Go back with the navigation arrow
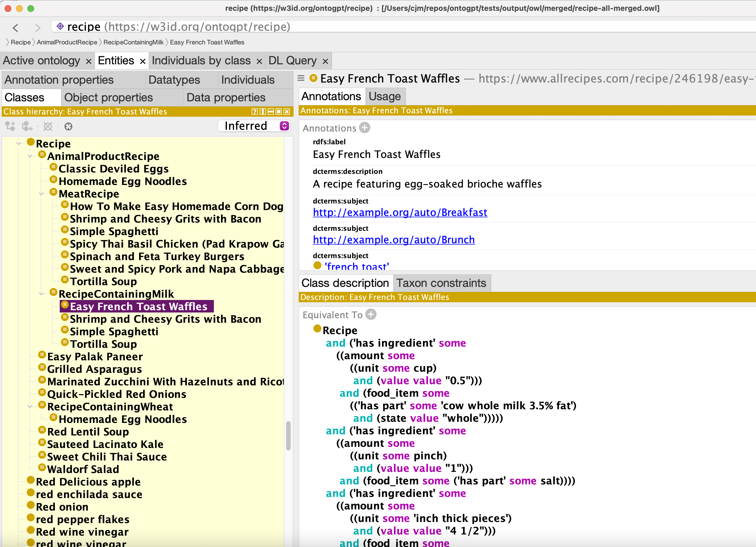The image size is (756, 547). tap(15, 28)
